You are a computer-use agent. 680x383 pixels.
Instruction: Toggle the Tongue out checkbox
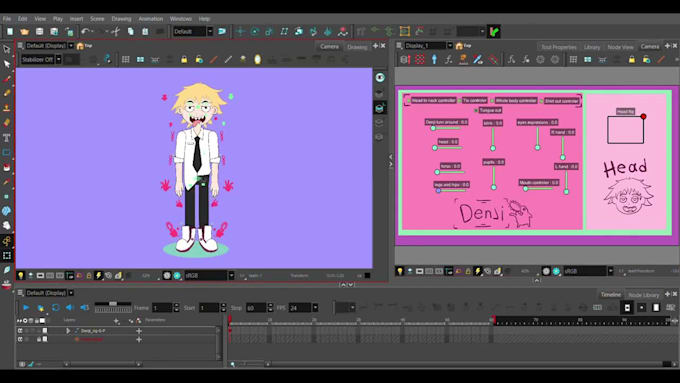coord(476,111)
